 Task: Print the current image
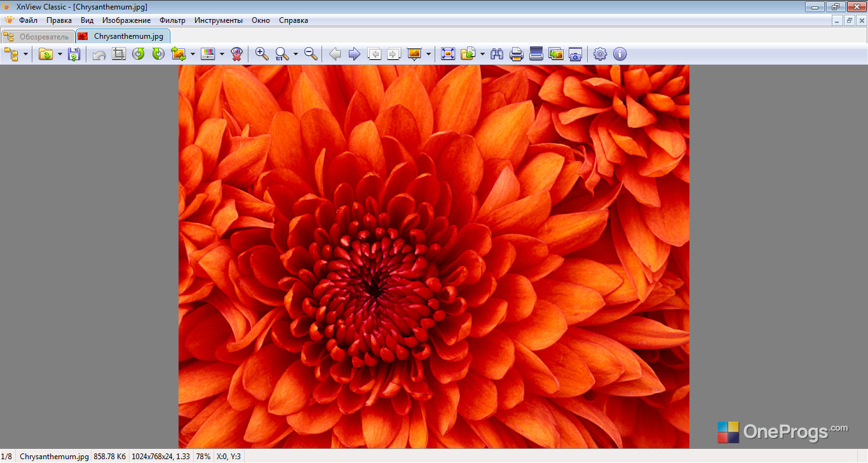click(x=517, y=54)
